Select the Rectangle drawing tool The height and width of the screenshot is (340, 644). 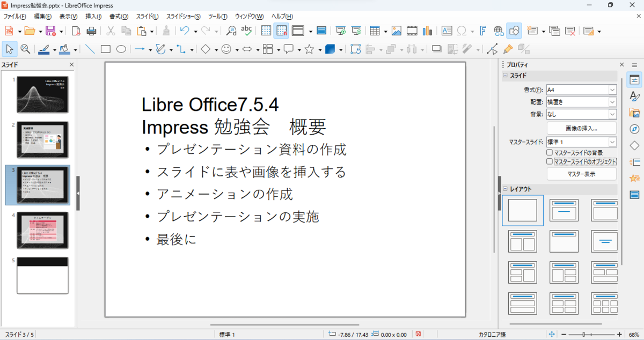(x=106, y=49)
